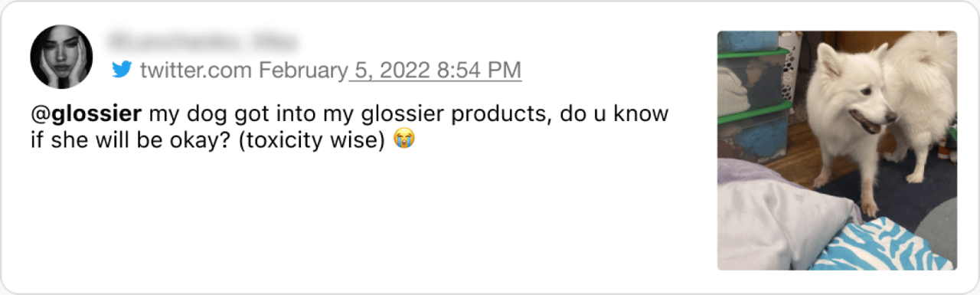The image size is (980, 295).
Task: Open the @glossier mention
Action: (86, 114)
